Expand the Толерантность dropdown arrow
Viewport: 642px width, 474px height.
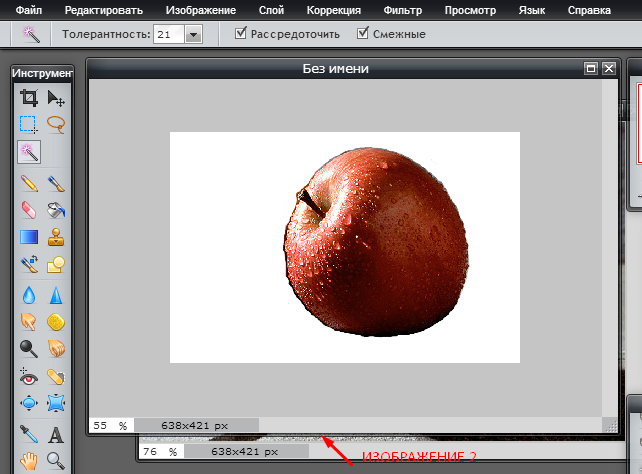click(x=193, y=34)
